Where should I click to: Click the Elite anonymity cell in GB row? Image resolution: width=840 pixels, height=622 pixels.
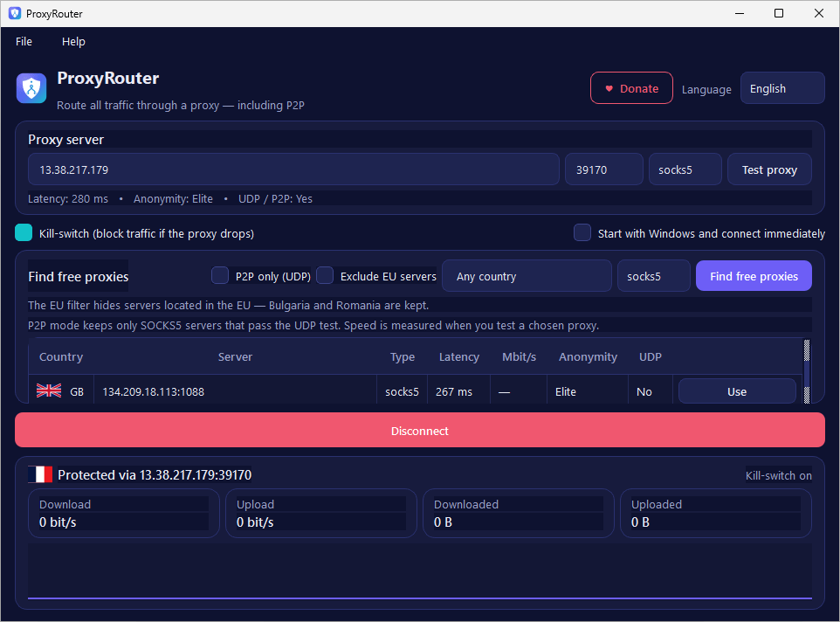pos(588,391)
